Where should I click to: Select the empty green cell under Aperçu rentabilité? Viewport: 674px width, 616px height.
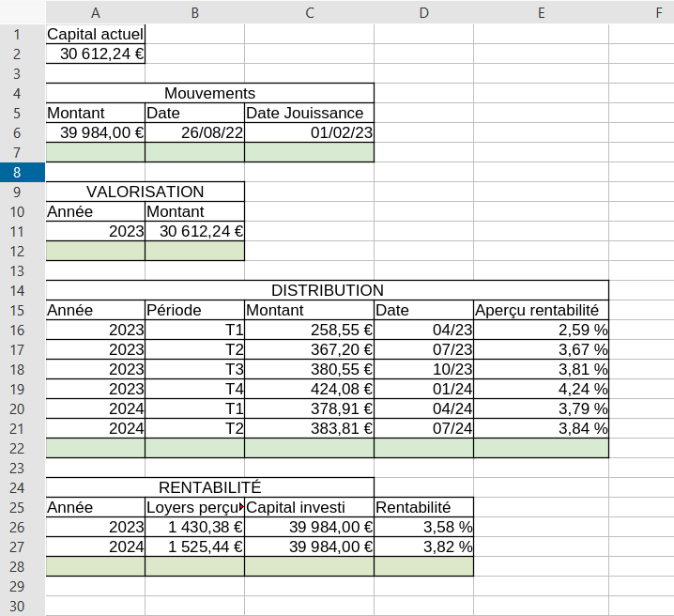coord(541,448)
